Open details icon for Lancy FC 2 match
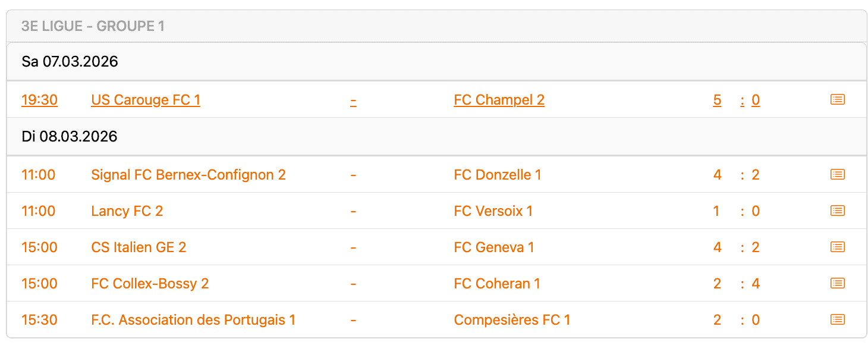The height and width of the screenshot is (358, 868). coord(837,211)
